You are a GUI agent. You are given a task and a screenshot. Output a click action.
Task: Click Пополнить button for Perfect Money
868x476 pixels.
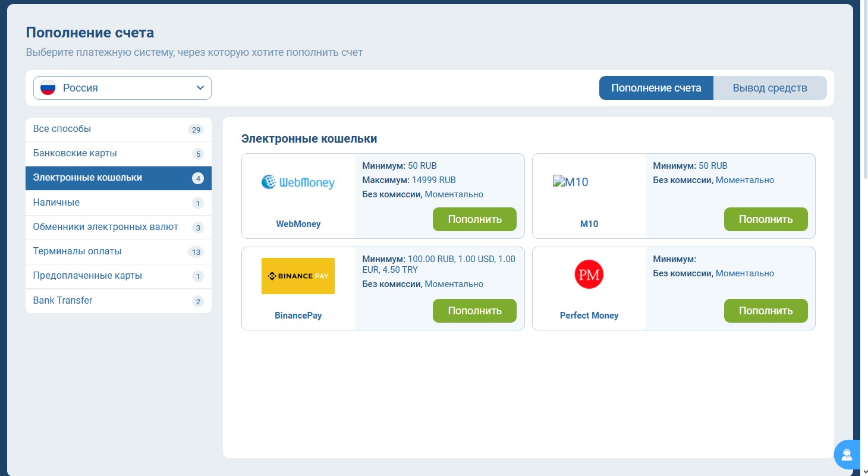tap(766, 311)
